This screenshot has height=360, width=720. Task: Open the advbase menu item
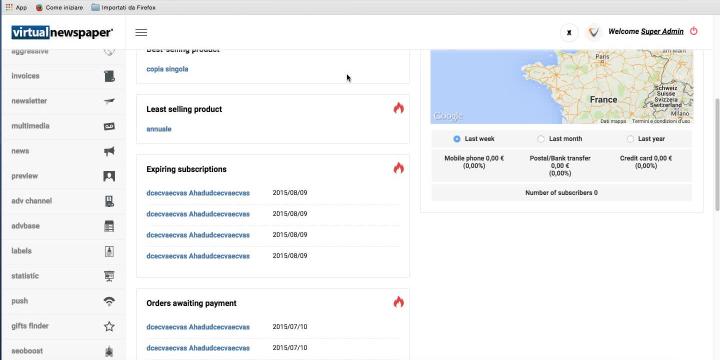click(25, 226)
